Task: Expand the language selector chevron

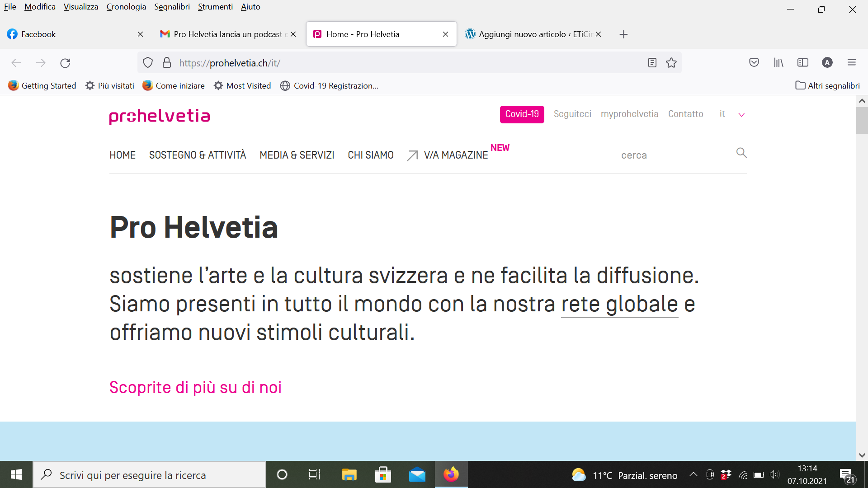Action: click(x=741, y=115)
